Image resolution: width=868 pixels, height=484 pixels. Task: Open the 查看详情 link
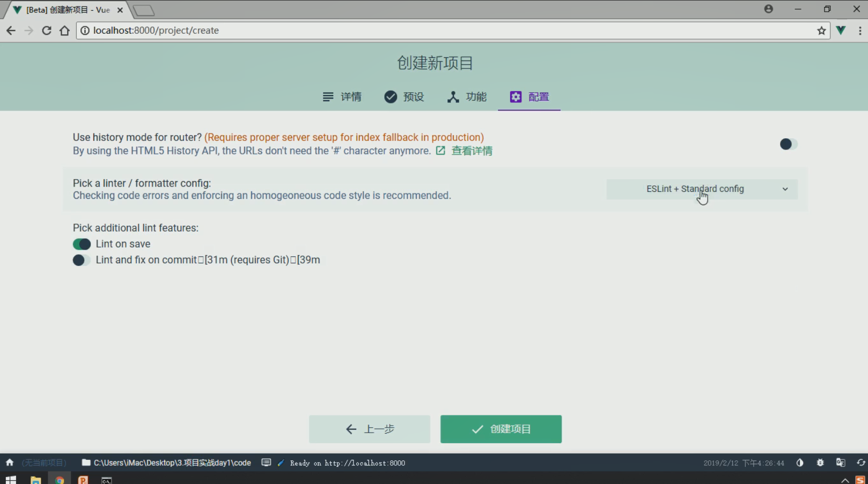pyautogui.click(x=464, y=151)
